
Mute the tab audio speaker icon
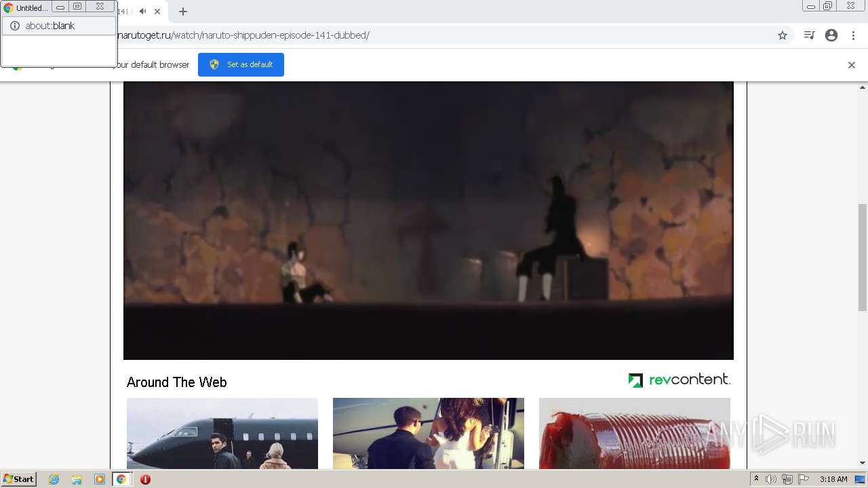pos(142,12)
